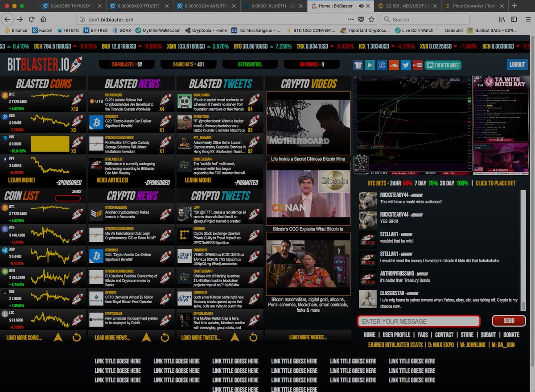
Task: Open the User Profile footer link
Action: (396, 335)
